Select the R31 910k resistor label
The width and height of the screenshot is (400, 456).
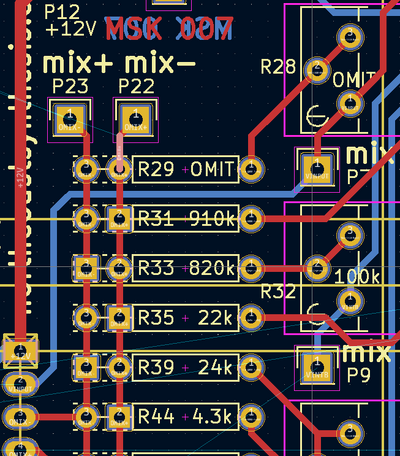(186, 219)
